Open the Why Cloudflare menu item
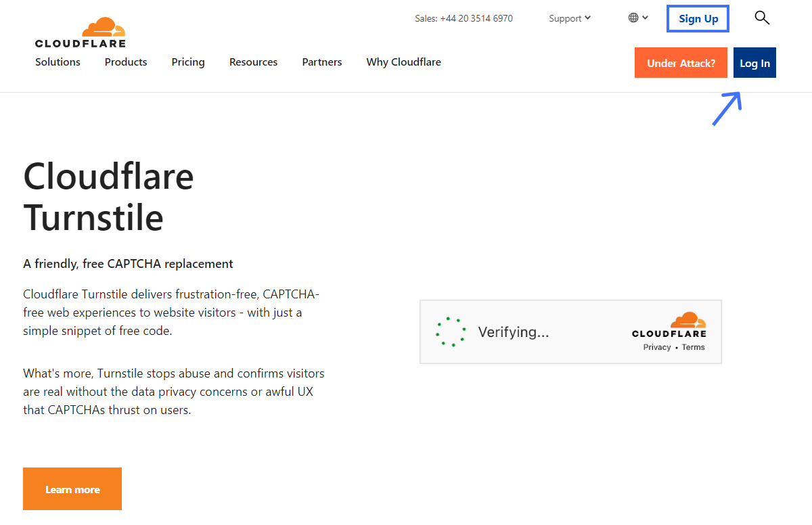 403,62
